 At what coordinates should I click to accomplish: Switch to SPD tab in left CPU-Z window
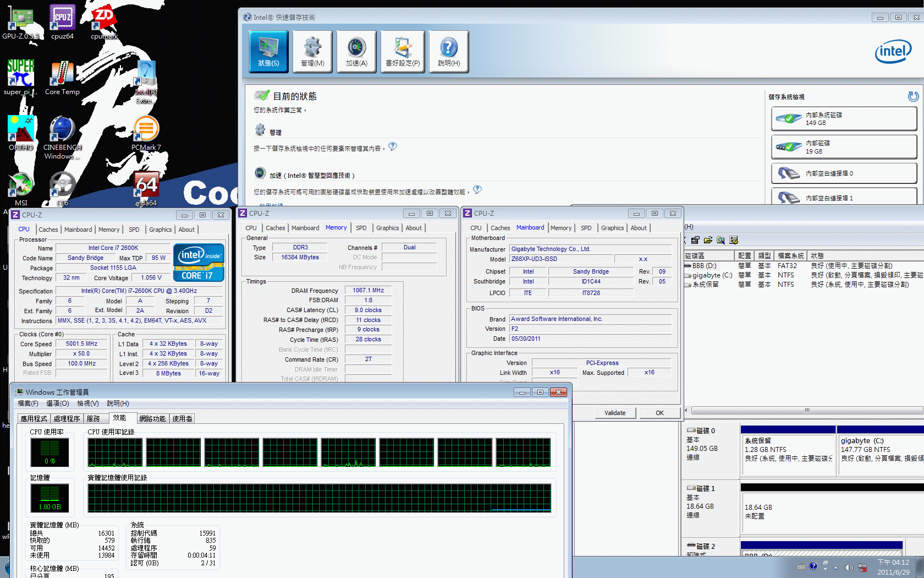134,230
